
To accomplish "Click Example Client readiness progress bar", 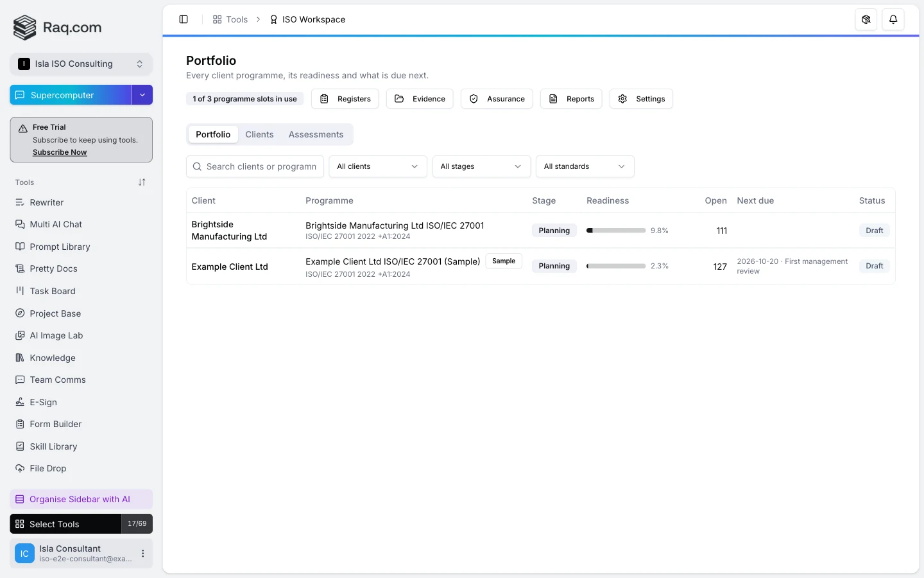I will tap(616, 266).
